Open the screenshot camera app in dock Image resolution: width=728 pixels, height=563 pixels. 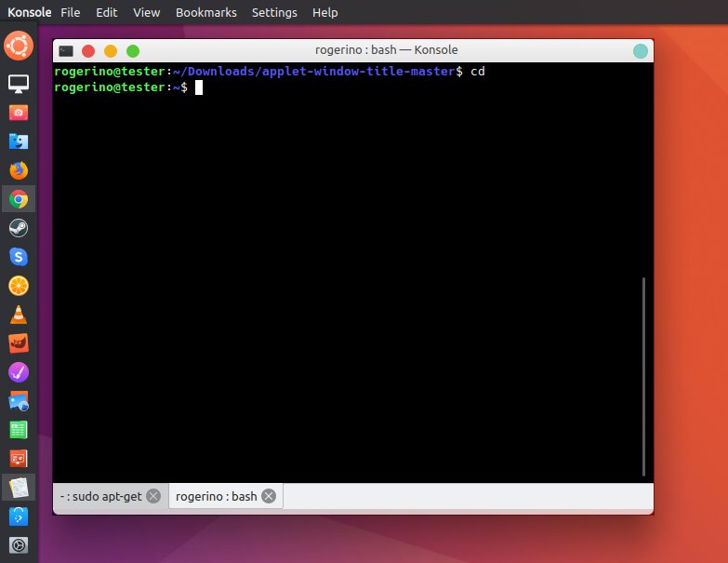coord(19,113)
